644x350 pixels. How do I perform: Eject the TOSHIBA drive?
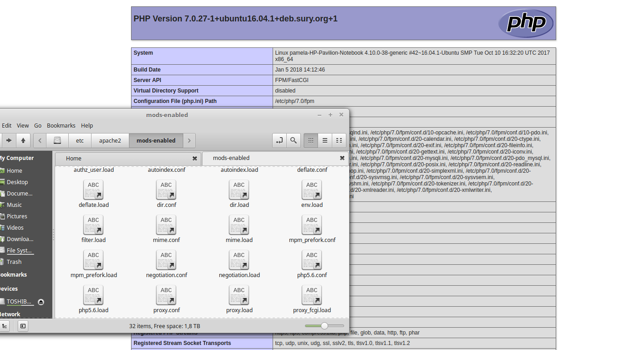coord(41,302)
